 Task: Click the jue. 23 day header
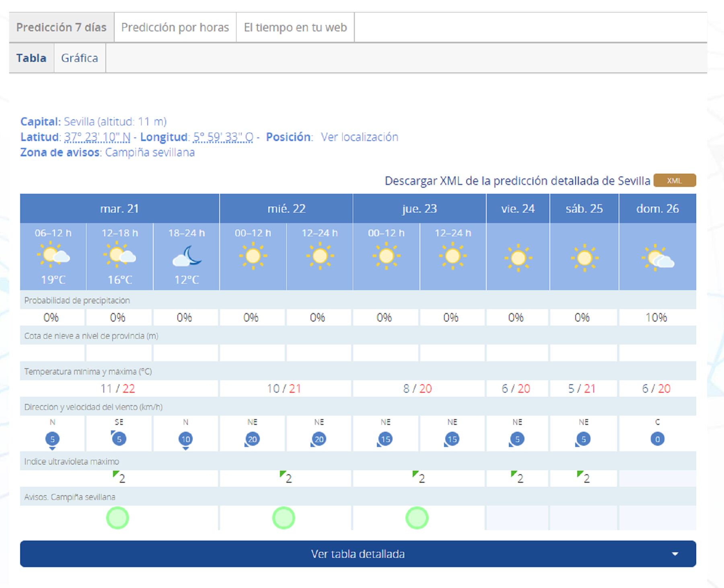(420, 209)
